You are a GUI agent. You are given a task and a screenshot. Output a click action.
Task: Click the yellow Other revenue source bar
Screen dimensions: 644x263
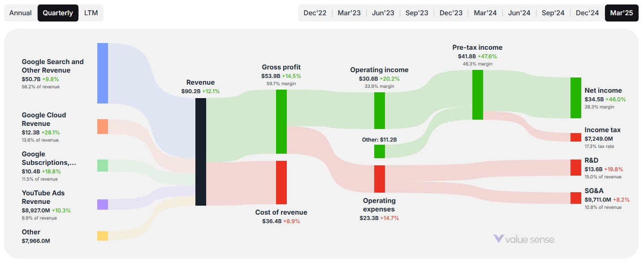[103, 236]
